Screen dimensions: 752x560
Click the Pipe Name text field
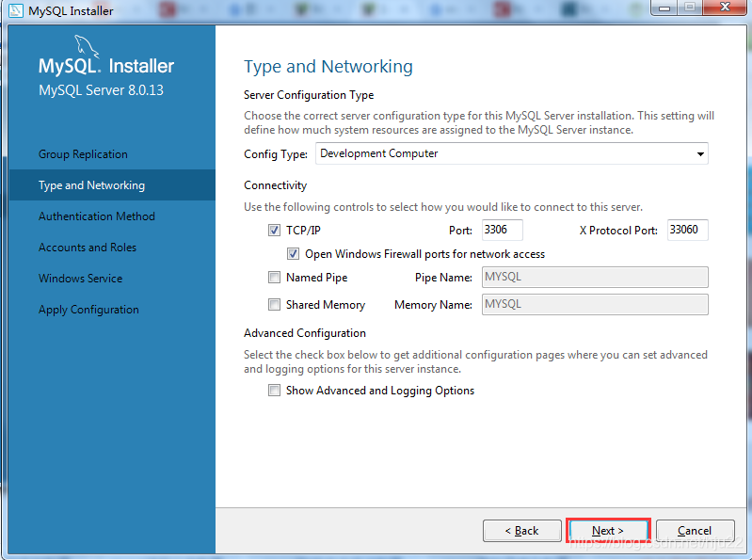coord(595,277)
